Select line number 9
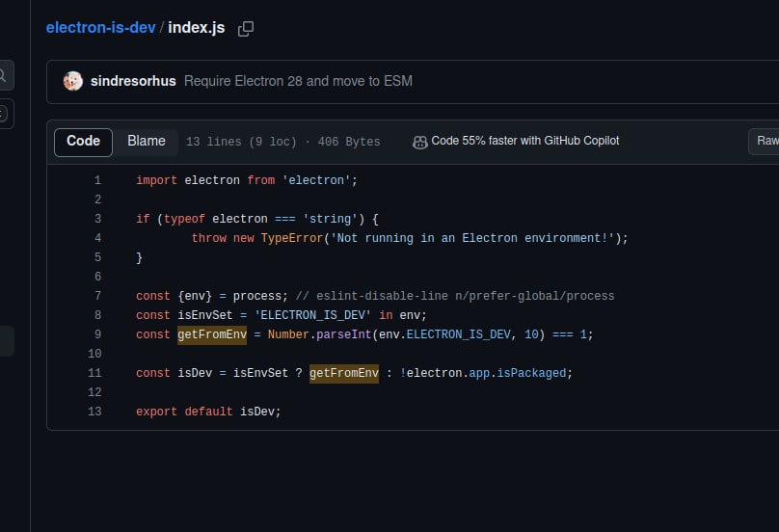 pyautogui.click(x=97, y=334)
